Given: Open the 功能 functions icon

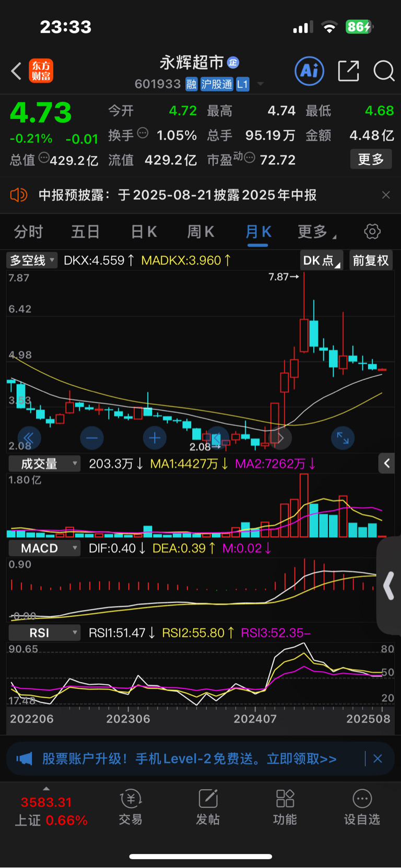Looking at the screenshot, I should (x=285, y=807).
